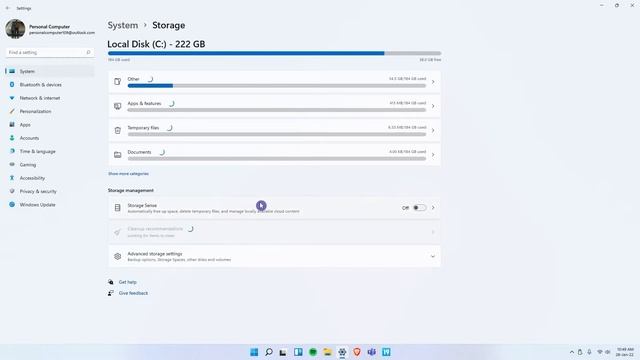This screenshot has height=360, width=640.
Task: Click the Storage Sense drive icon
Action: click(x=118, y=208)
